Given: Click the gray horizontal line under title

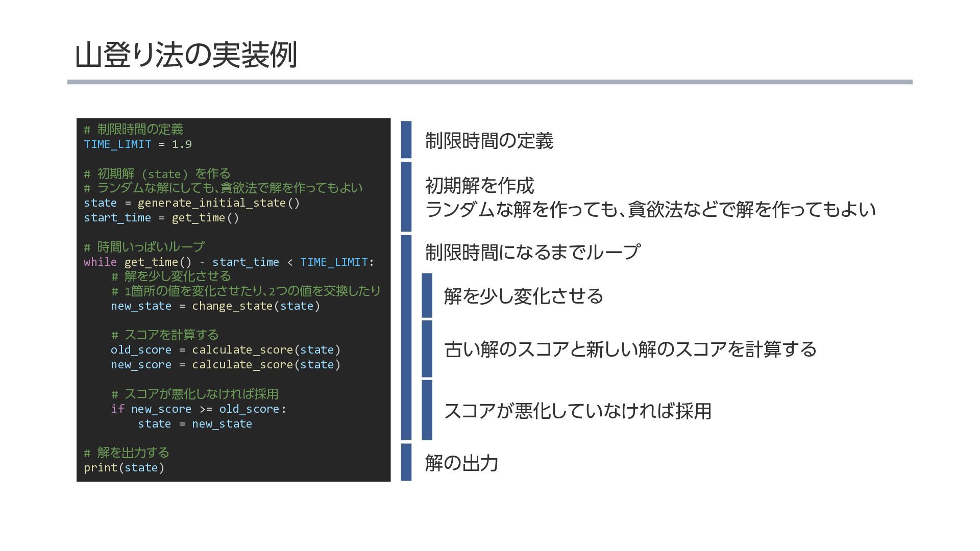Looking at the screenshot, I should 489,82.
